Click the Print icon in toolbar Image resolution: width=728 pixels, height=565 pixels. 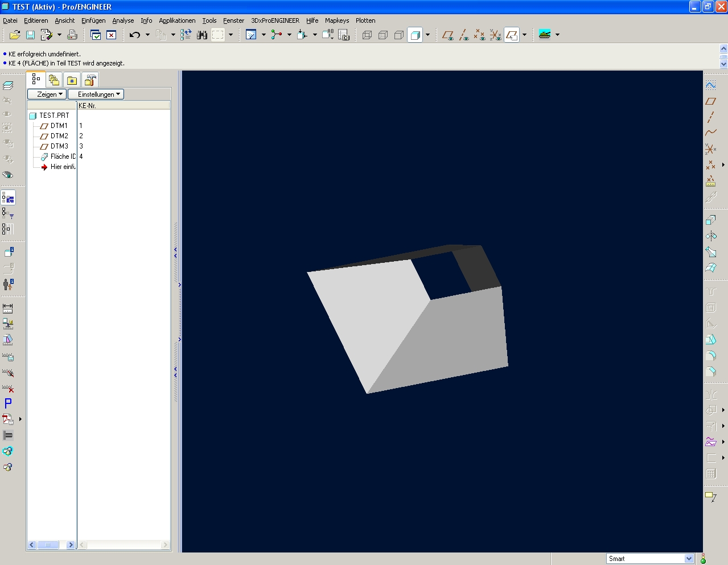72,35
